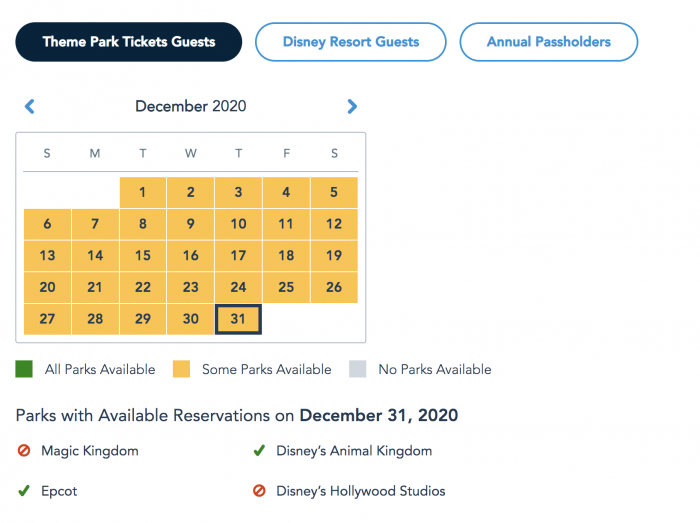Go to previous month arrow
This screenshot has height=523, width=700.
coord(30,106)
